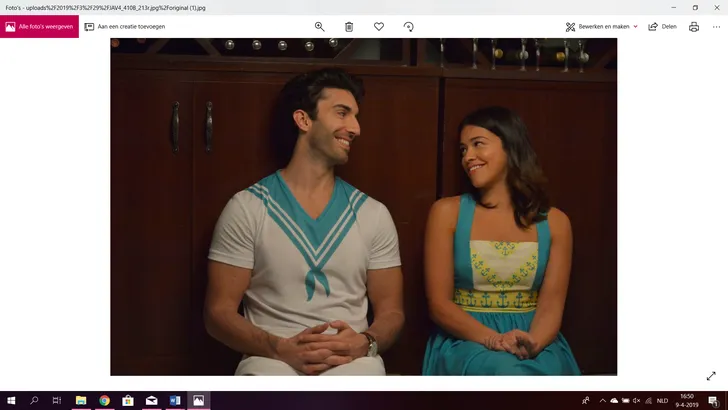The width and height of the screenshot is (728, 410).
Task: Click the displayed photo of two people
Action: [364, 207]
